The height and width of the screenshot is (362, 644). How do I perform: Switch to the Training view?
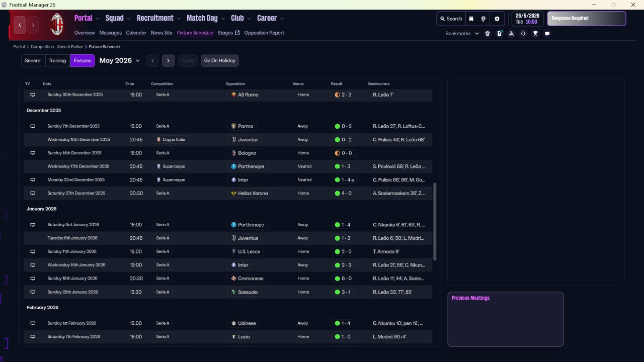coord(57,61)
